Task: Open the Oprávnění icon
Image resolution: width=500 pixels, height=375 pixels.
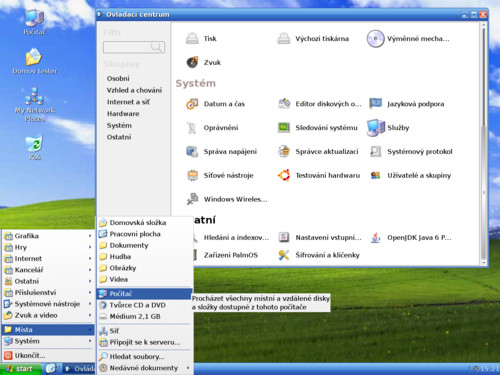Action: tap(192, 128)
